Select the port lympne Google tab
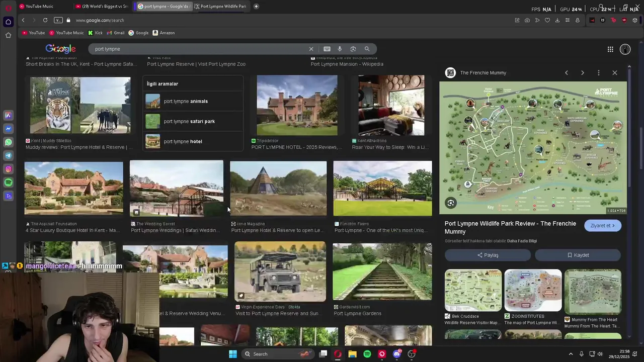 click(x=164, y=7)
